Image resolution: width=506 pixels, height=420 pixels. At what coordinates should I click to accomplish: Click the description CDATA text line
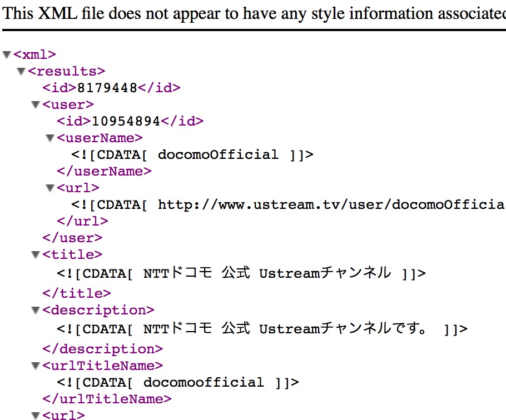(262, 328)
